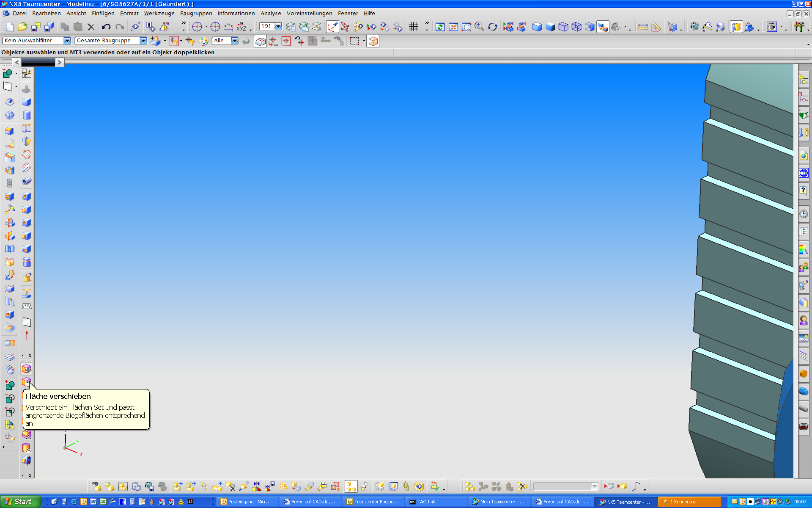Click the Fit view icon
The height and width of the screenshot is (508, 812).
tap(453, 27)
